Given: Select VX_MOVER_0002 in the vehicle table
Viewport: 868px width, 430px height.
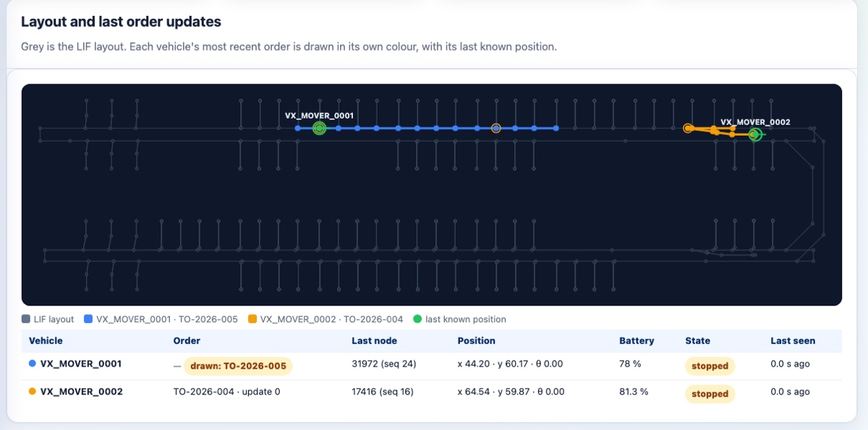Looking at the screenshot, I should coord(81,392).
